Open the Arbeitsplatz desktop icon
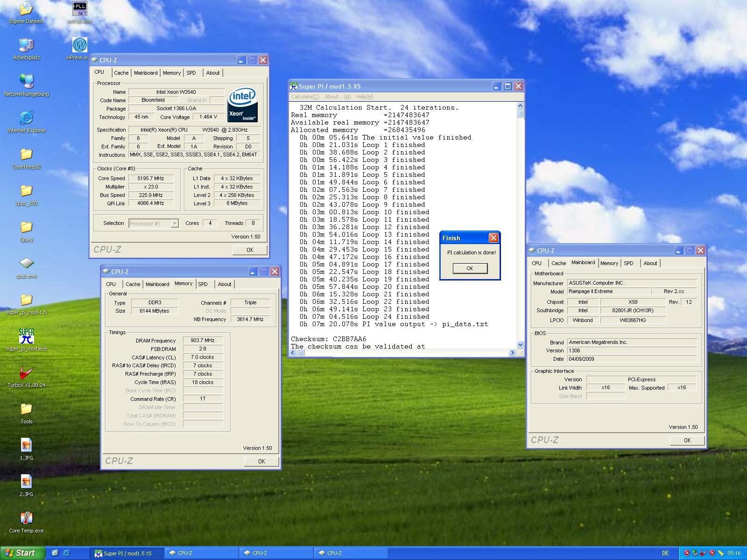Image resolution: width=747 pixels, height=560 pixels. pyautogui.click(x=26, y=49)
